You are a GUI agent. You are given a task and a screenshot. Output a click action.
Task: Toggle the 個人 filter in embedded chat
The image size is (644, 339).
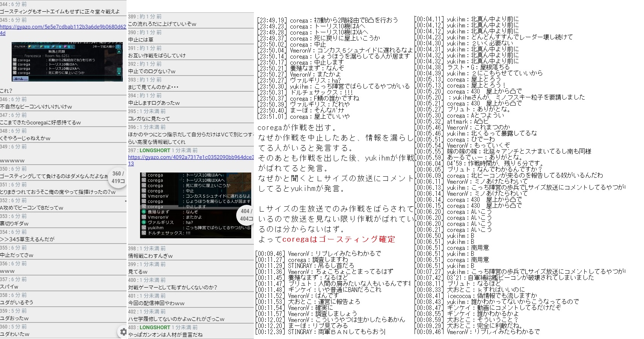pos(69,47)
